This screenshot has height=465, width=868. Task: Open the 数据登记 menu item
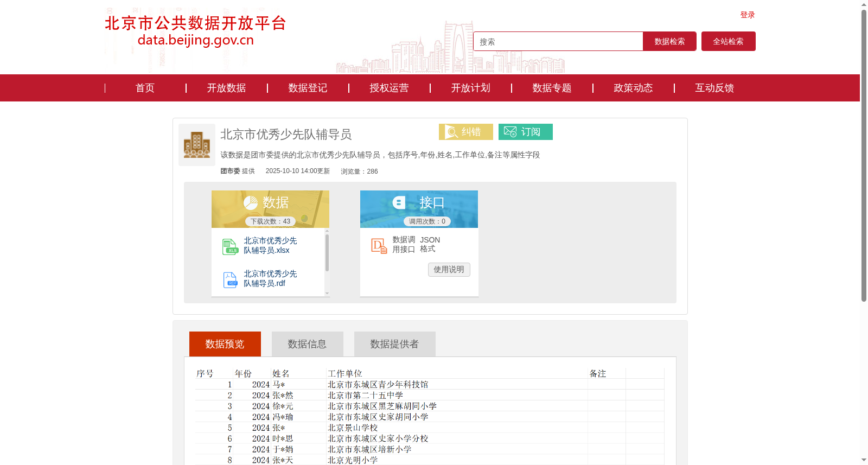(308, 88)
